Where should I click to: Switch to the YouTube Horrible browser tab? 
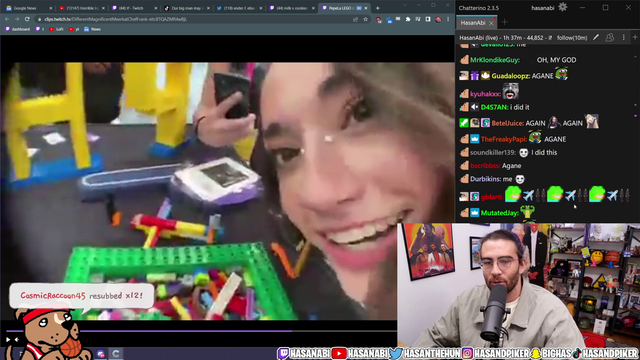[x=81, y=8]
